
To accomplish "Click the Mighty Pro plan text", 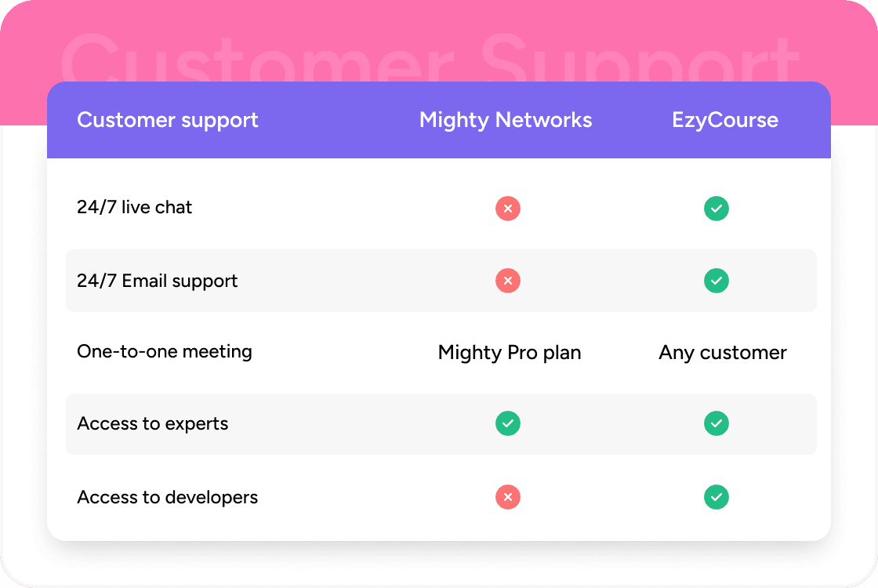I will [x=510, y=353].
